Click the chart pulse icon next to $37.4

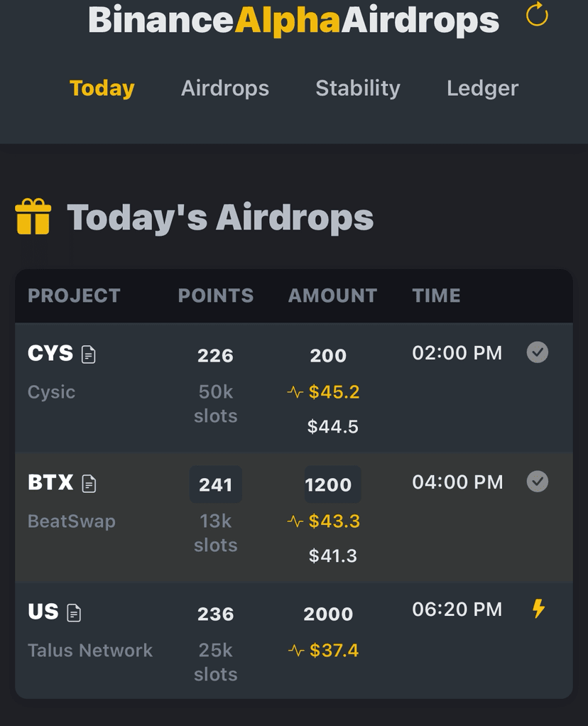pyautogui.click(x=296, y=651)
